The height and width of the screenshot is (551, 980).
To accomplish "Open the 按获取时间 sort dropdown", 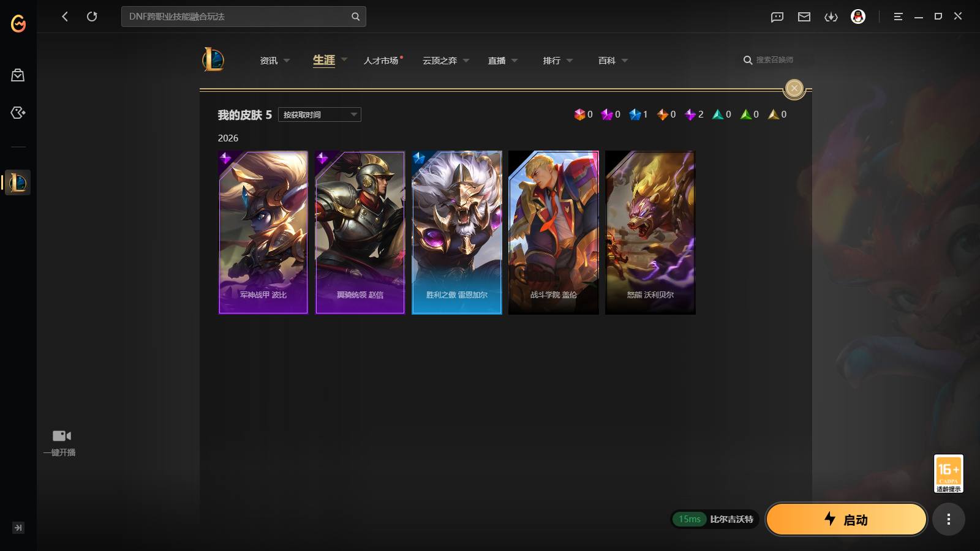I will point(320,114).
